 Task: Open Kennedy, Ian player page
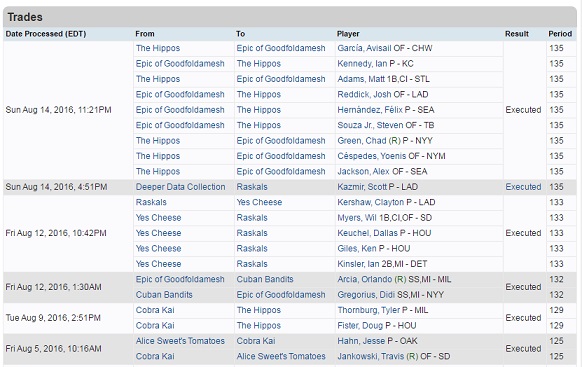(x=362, y=64)
